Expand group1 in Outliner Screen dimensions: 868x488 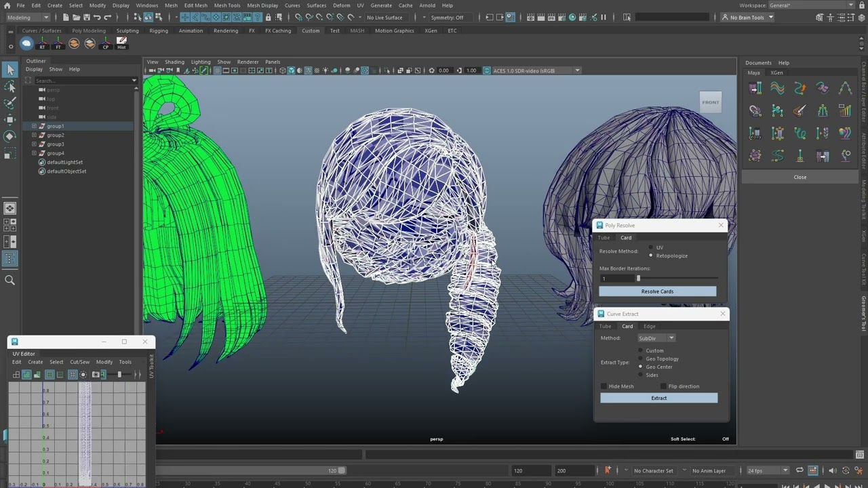pos(34,126)
